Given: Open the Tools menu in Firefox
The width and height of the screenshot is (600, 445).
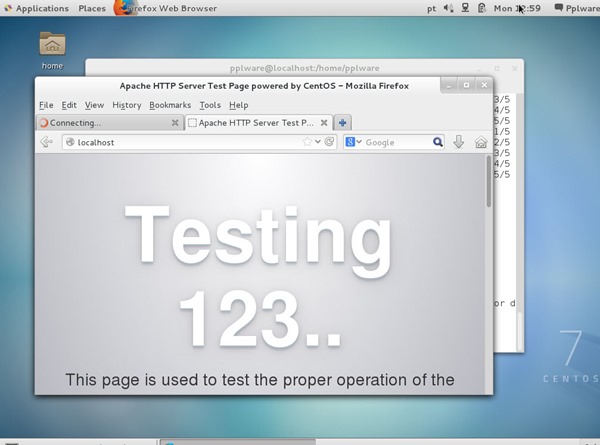Looking at the screenshot, I should tap(209, 105).
